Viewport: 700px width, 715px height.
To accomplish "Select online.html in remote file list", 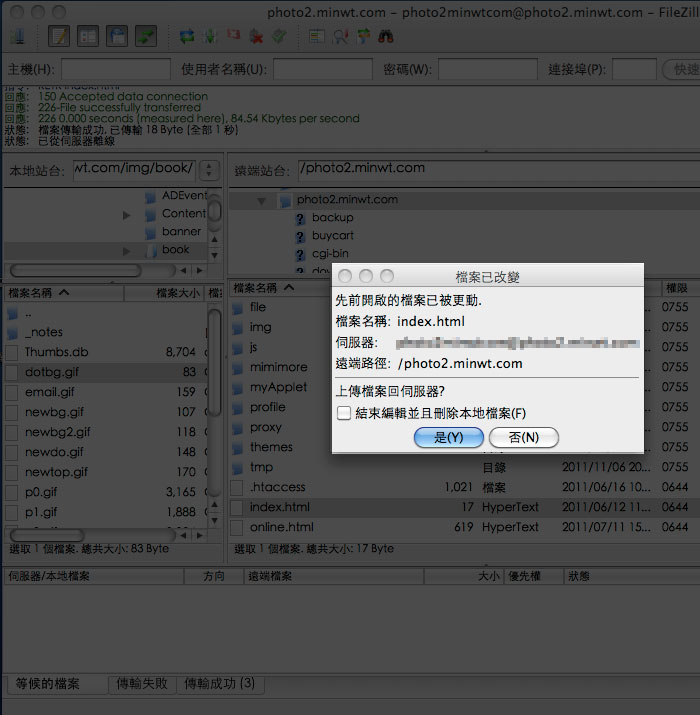I will pos(465,527).
